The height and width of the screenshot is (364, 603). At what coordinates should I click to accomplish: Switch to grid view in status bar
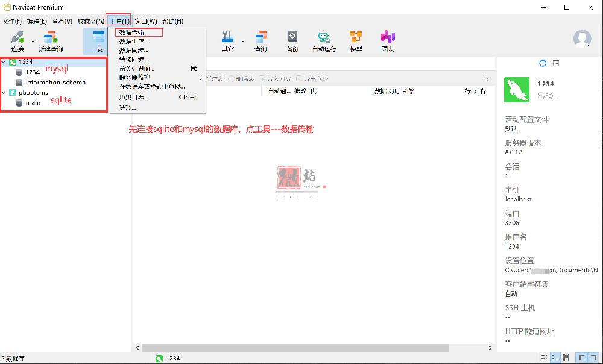pyautogui.click(x=543, y=358)
